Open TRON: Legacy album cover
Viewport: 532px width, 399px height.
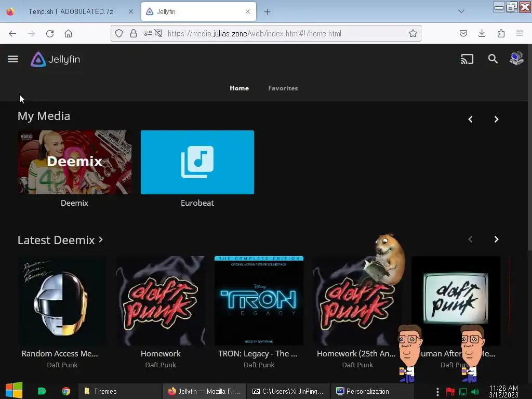[x=259, y=301]
